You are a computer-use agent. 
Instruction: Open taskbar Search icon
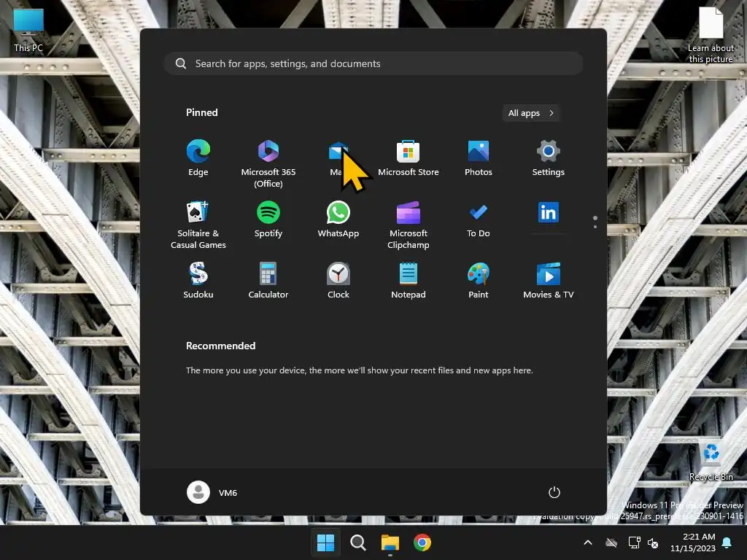pos(357,542)
